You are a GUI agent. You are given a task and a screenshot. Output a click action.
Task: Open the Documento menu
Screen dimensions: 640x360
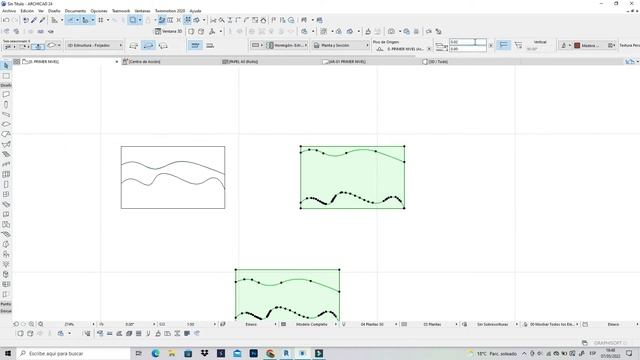(x=76, y=11)
